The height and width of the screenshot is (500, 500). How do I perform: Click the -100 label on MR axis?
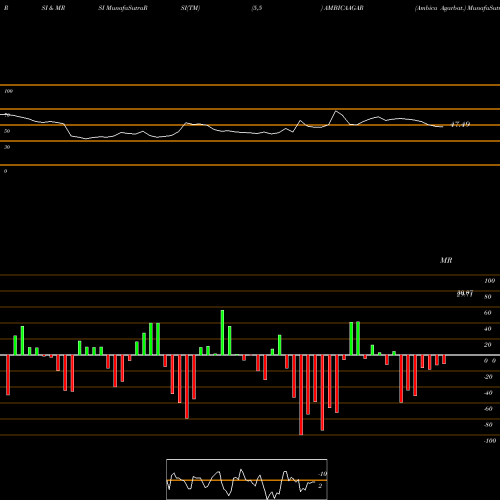[x=490, y=441]
